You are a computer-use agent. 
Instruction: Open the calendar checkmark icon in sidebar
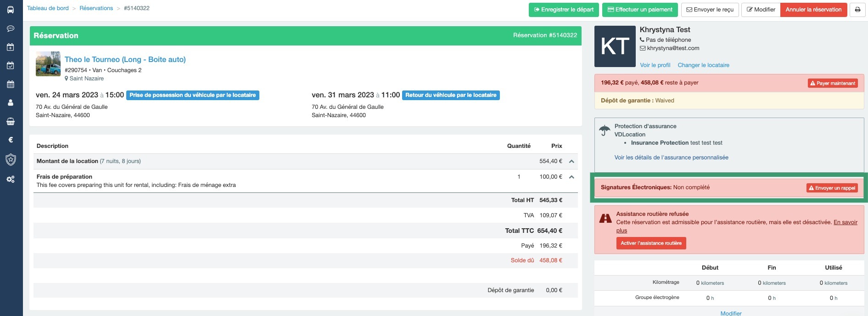(11, 66)
